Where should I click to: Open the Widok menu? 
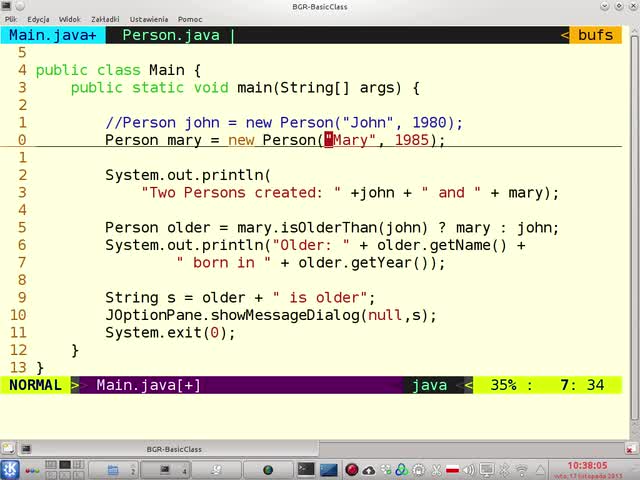click(70, 19)
